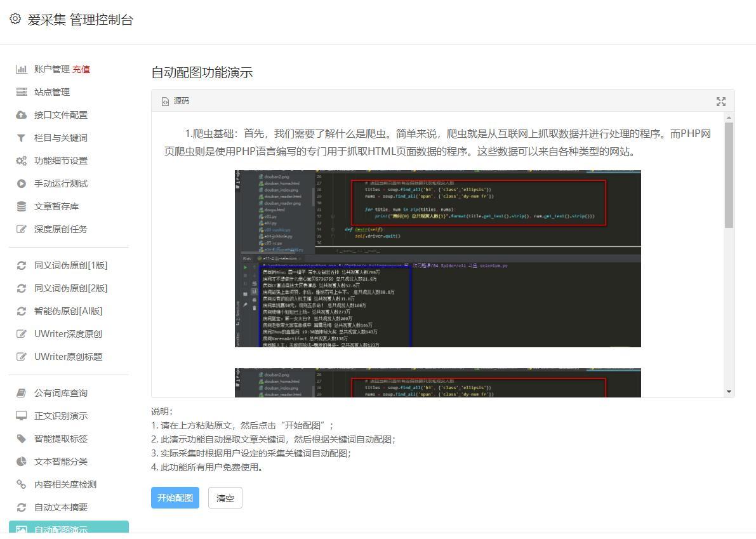Select 深度原创任务 menu entry
This screenshot has height=539, width=756.
click(61, 229)
